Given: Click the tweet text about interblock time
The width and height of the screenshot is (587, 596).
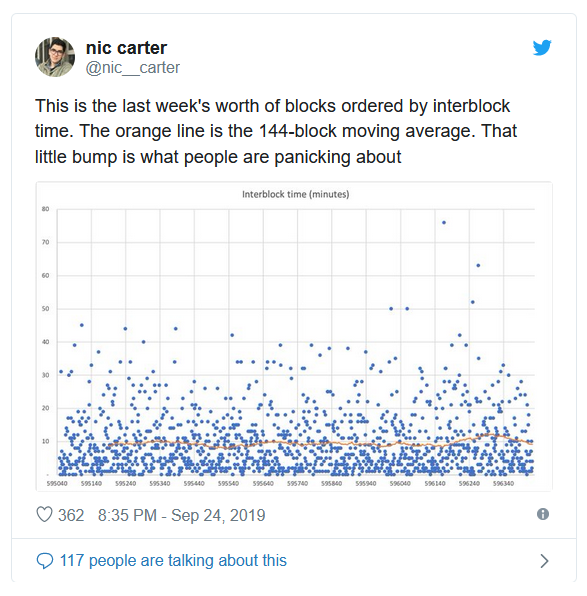Looking at the screenshot, I should (x=276, y=131).
